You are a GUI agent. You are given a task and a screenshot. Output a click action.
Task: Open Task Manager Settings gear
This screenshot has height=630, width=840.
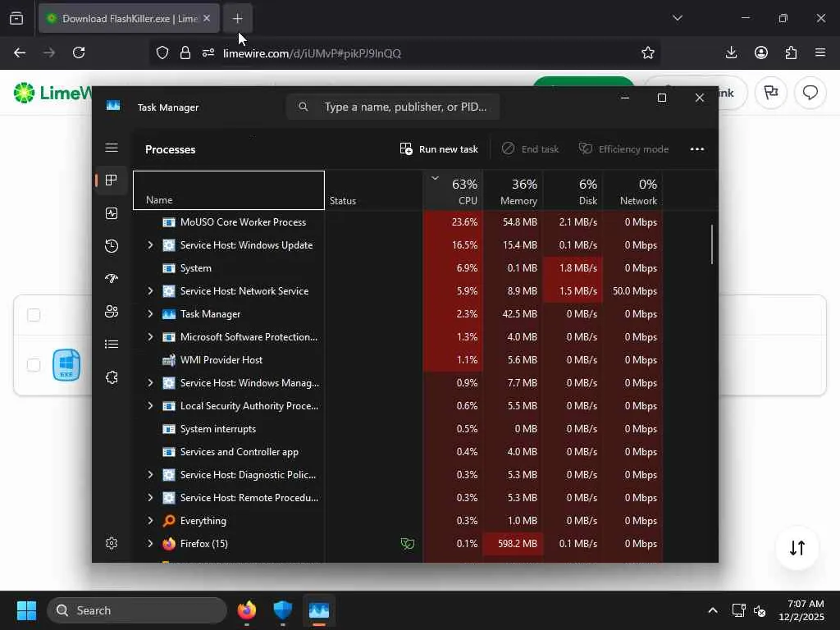click(112, 543)
